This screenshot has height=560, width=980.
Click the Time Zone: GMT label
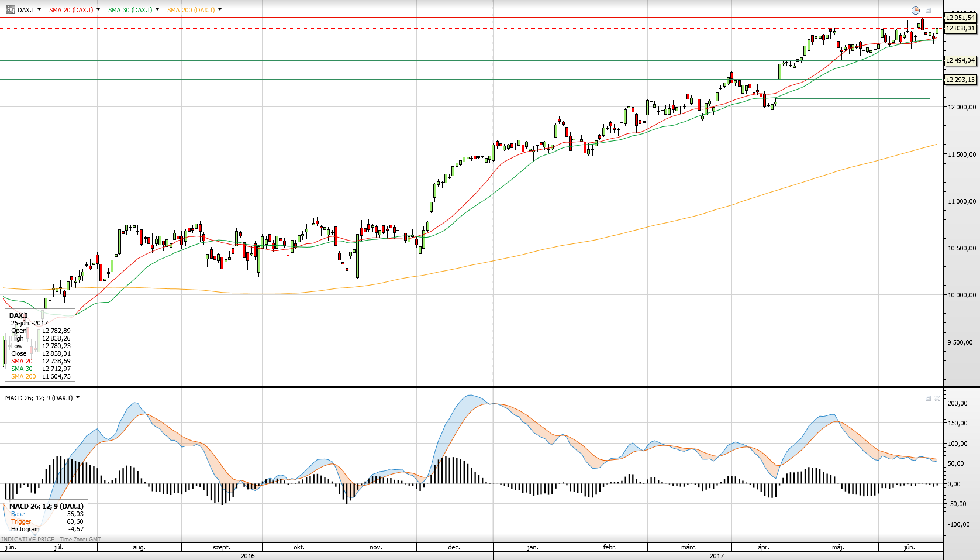(x=80, y=540)
